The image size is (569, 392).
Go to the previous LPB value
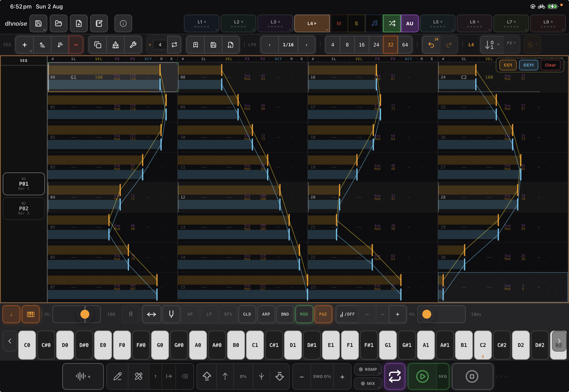pyautogui.click(x=270, y=45)
